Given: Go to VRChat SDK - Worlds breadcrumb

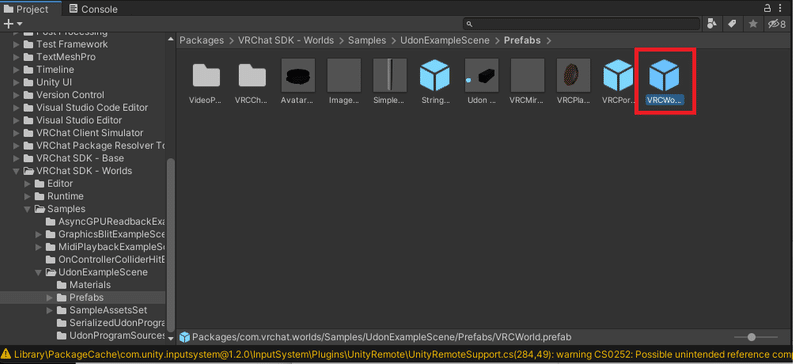Looking at the screenshot, I should point(286,40).
